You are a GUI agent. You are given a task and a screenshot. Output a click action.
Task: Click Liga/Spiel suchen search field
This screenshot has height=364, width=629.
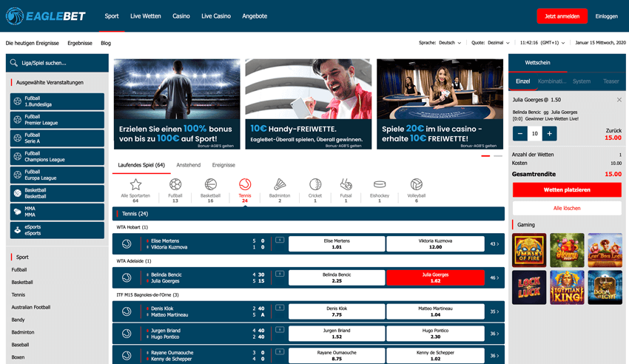click(58, 63)
